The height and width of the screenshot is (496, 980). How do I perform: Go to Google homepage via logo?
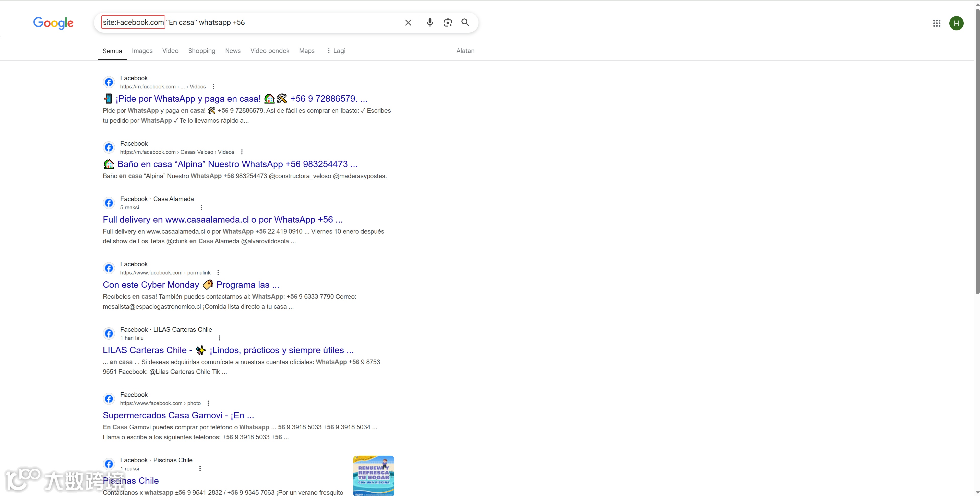(53, 23)
